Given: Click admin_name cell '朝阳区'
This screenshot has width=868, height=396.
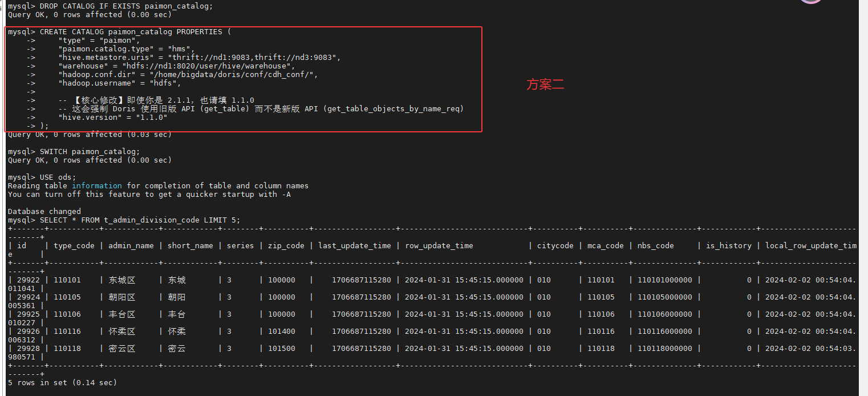Looking at the screenshot, I should (122, 297).
